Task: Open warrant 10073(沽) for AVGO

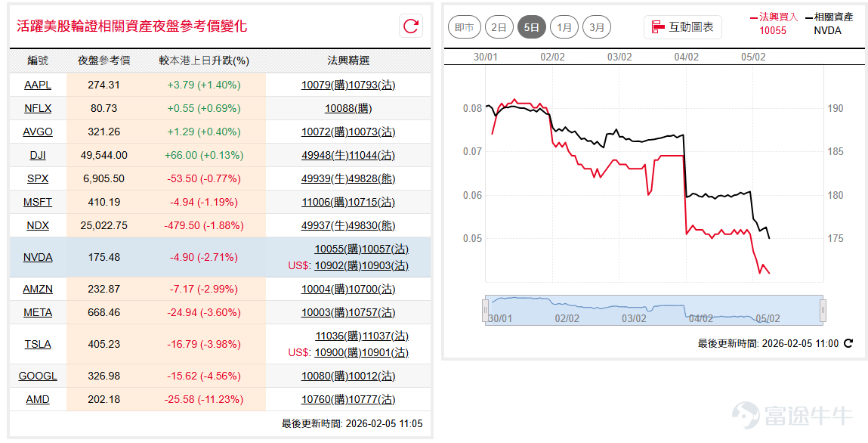Action: tap(372, 132)
